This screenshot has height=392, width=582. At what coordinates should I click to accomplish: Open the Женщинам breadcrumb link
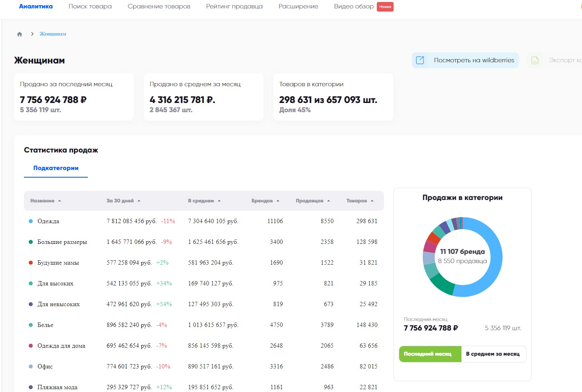click(x=53, y=34)
